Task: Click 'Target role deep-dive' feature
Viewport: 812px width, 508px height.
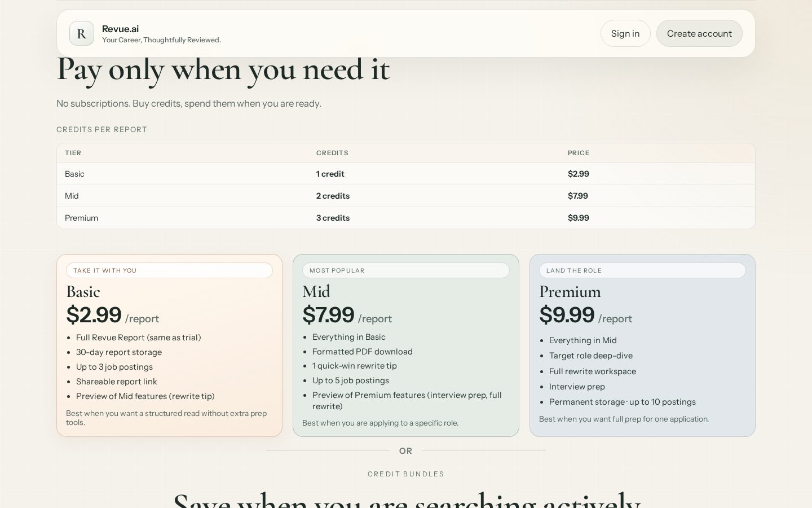Action: 591,356
